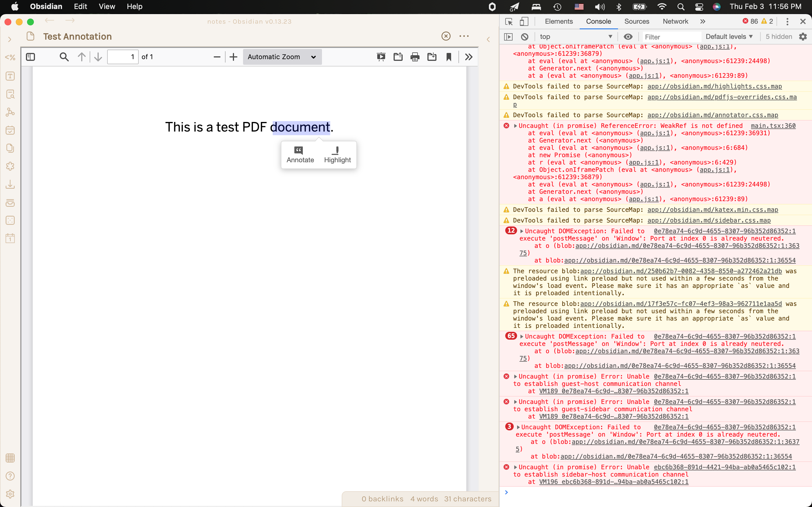Print the PDF document
This screenshot has height=507, width=812.
pos(415,57)
